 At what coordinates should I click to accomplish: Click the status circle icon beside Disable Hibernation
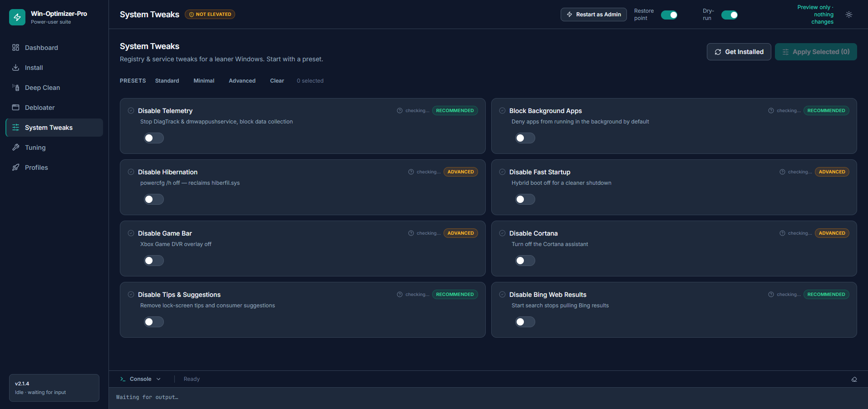(x=131, y=172)
